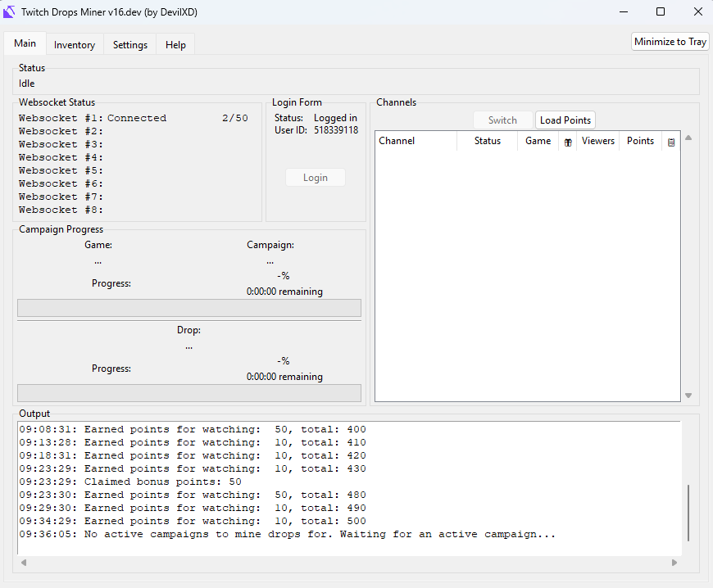Image resolution: width=713 pixels, height=588 pixels.
Task: Switch to the Inventory tab
Action: [75, 43]
